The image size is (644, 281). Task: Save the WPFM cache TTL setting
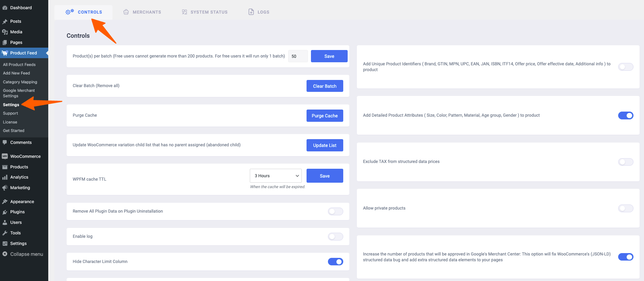click(x=325, y=176)
